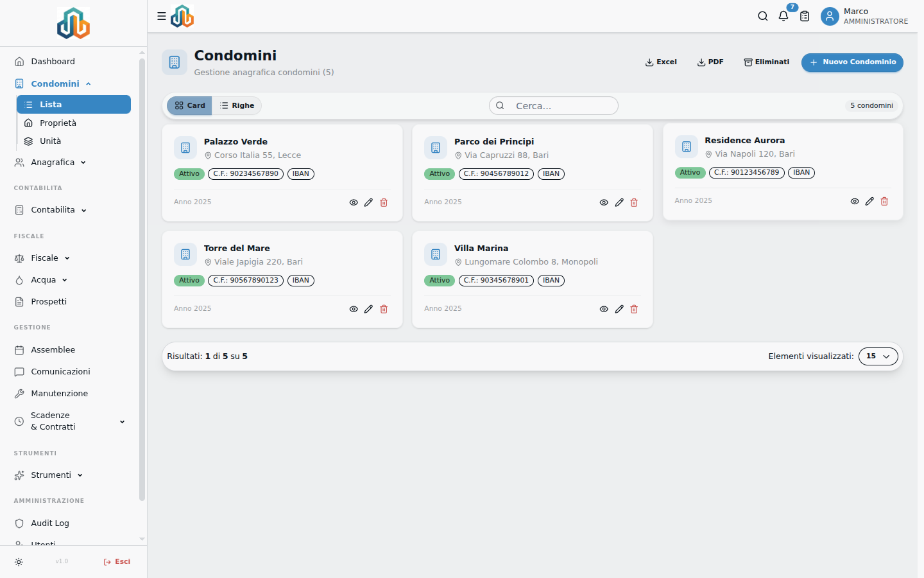Switch to Card view
The width and height of the screenshot is (924, 578).
[x=189, y=106]
